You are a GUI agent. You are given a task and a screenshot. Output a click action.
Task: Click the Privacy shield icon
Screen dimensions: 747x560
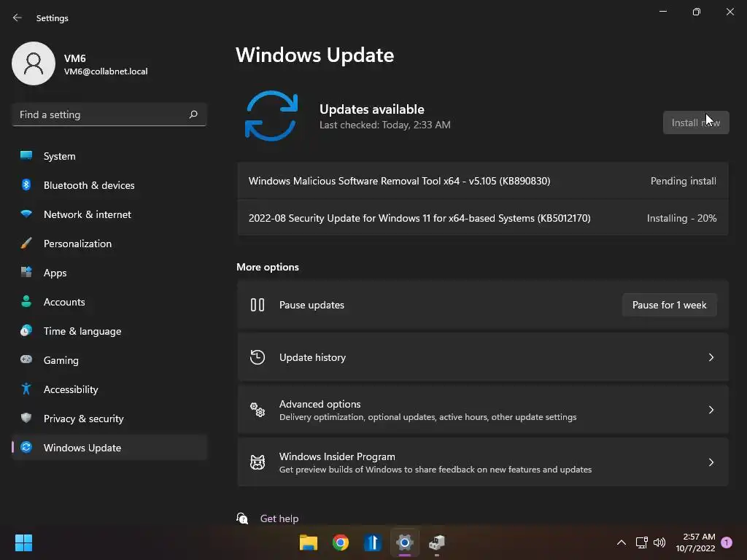pyautogui.click(x=26, y=418)
